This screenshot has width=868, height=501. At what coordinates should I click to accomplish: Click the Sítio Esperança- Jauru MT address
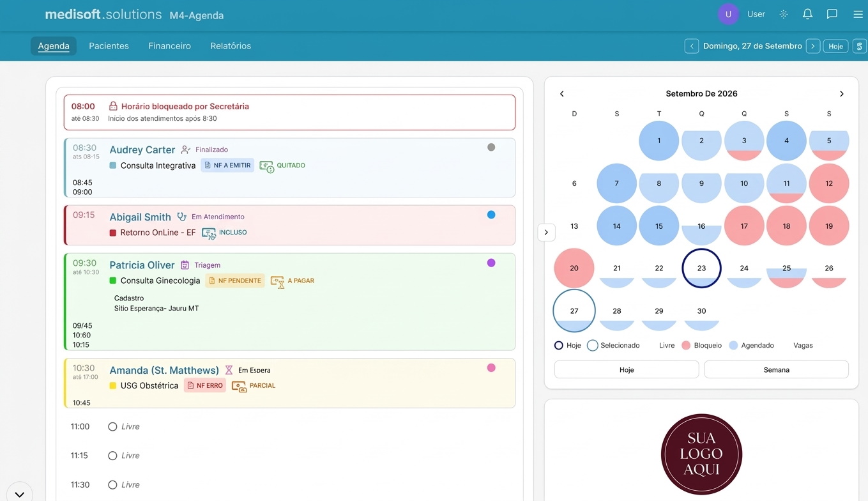pos(156,309)
